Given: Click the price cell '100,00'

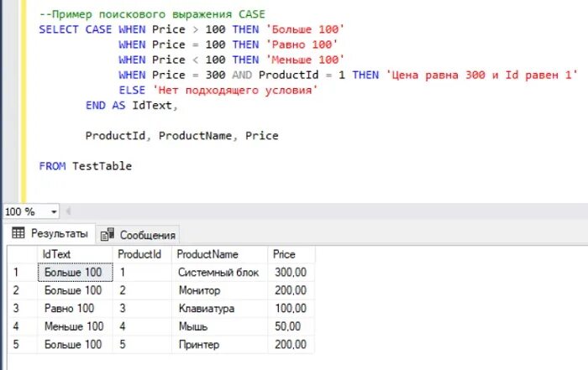Looking at the screenshot, I should (291, 308).
